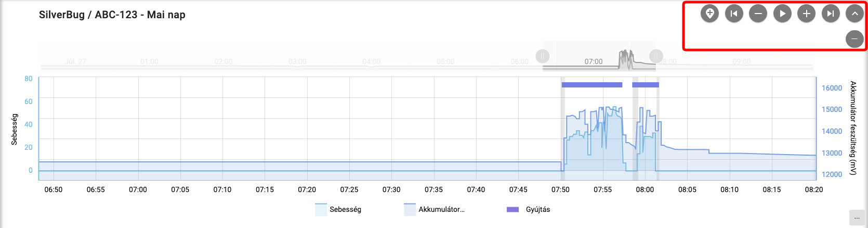868x228 pixels.
Task: Click the first long Gyújtás ignition bar
Action: [591, 85]
